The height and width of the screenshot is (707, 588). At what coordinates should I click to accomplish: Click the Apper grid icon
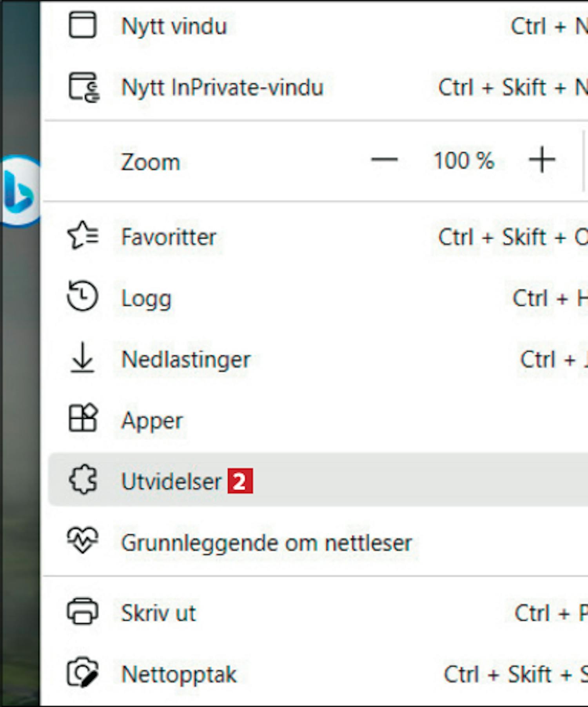[x=83, y=418]
